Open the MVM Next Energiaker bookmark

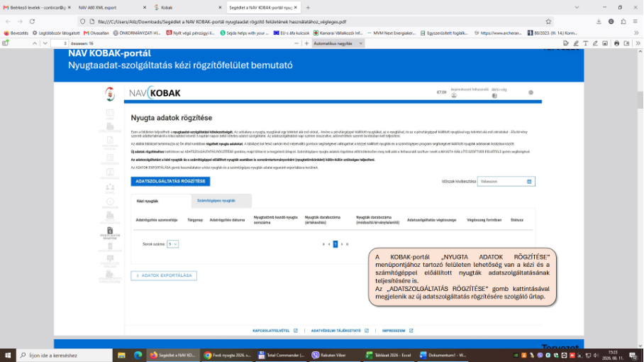392,33
